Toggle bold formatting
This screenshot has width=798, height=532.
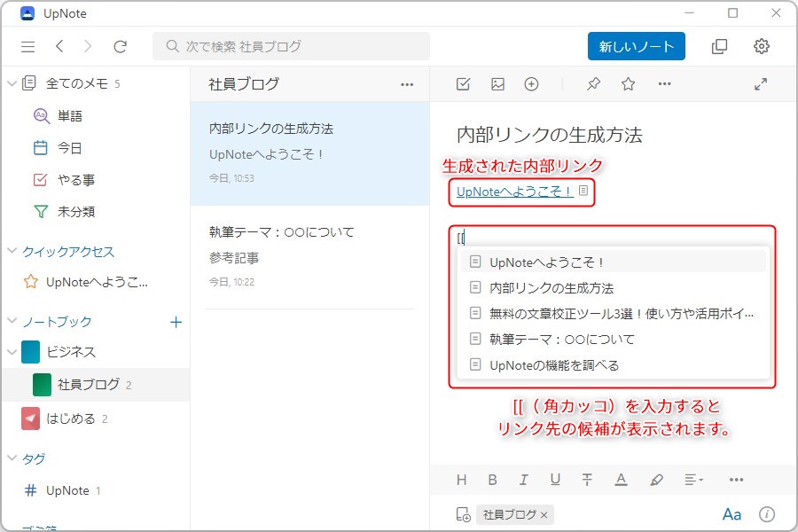[x=493, y=480]
